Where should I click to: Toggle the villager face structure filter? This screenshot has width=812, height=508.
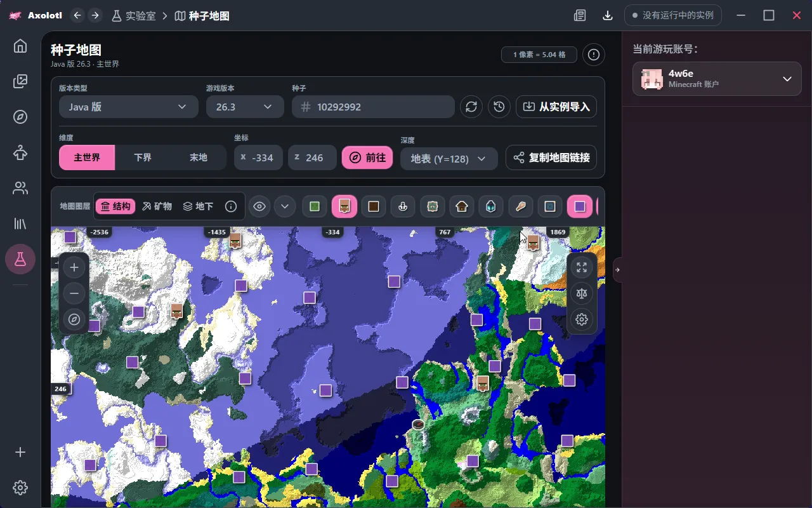(344, 206)
